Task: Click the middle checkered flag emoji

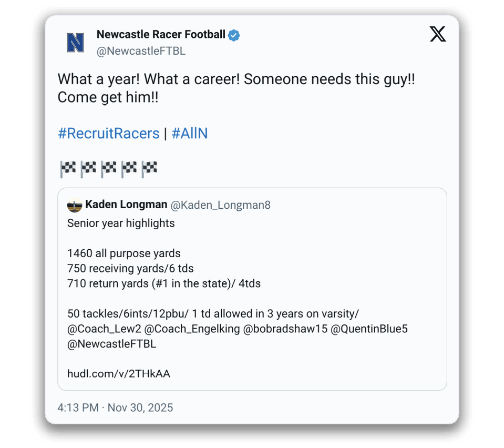Action: (109, 169)
